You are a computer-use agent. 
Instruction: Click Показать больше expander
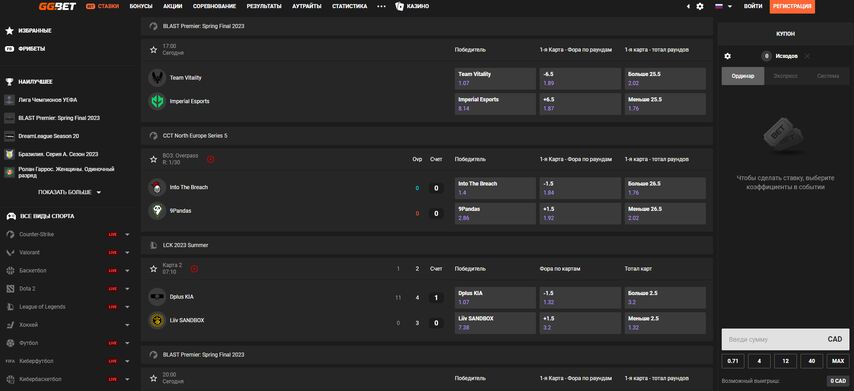point(69,192)
